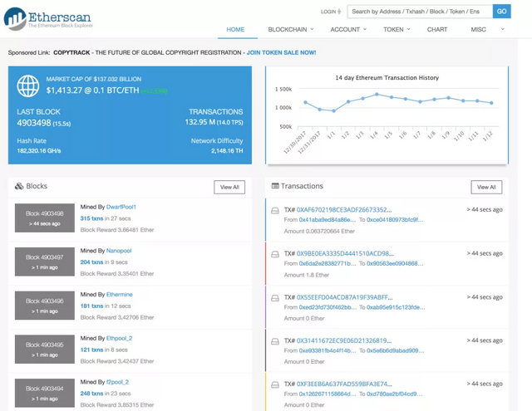Click the 248 txns link
This screenshot has width=532, height=411.
pos(91,393)
